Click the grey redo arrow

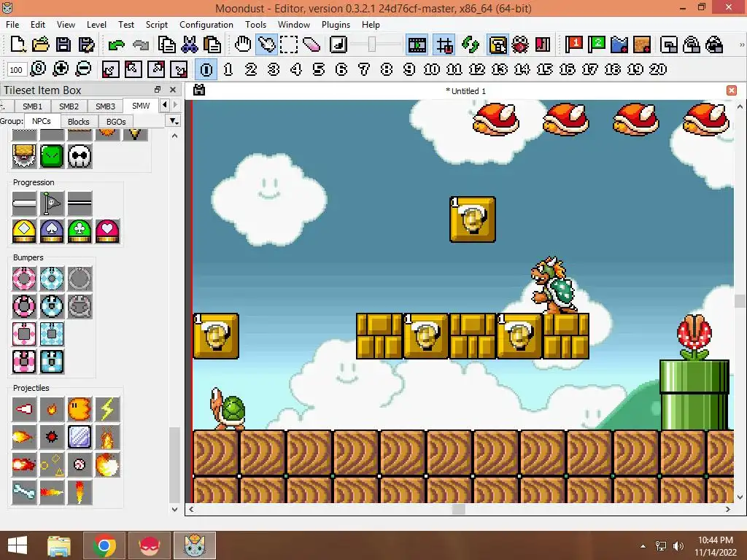(141, 44)
